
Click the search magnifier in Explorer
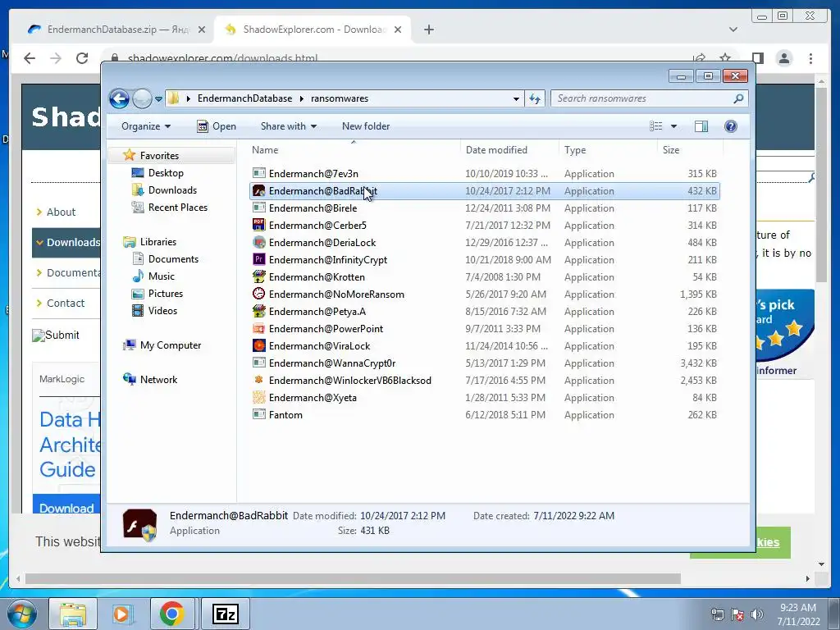point(738,98)
